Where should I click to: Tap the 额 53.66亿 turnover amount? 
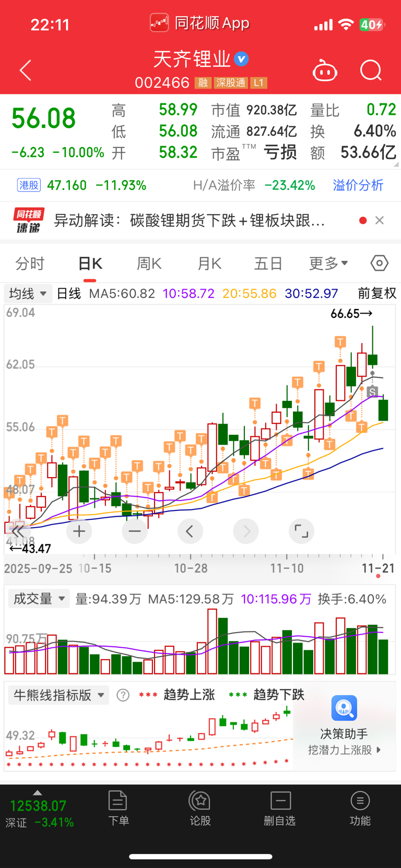click(368, 152)
